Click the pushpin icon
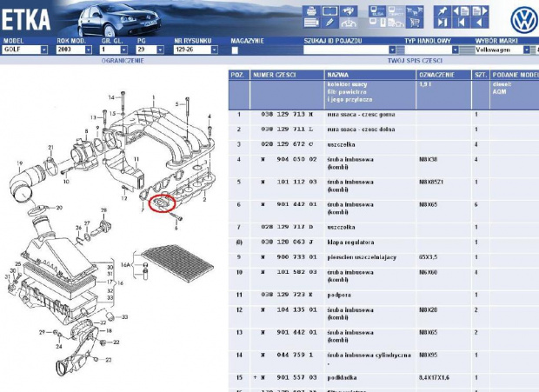Viewport: 539px width, 392px height. (x=443, y=11)
